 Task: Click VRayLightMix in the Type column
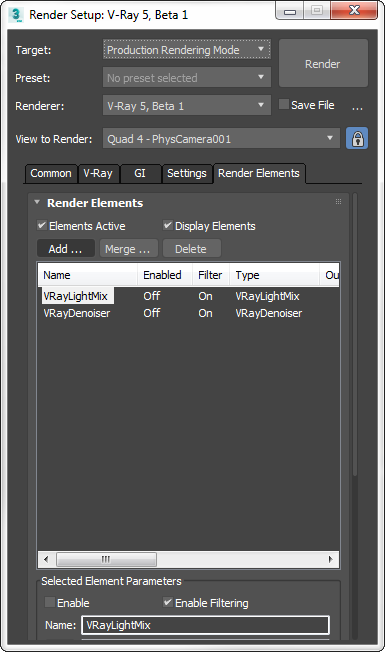point(267,296)
